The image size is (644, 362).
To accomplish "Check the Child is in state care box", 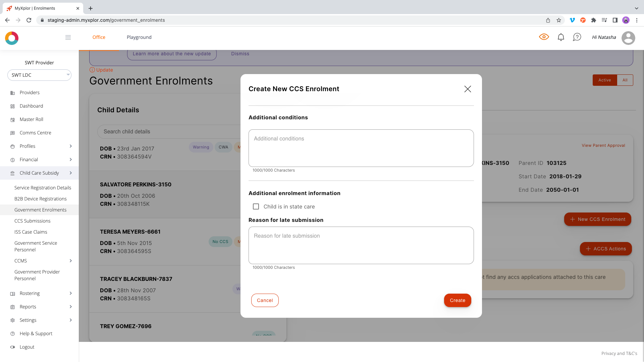I will [256, 206].
